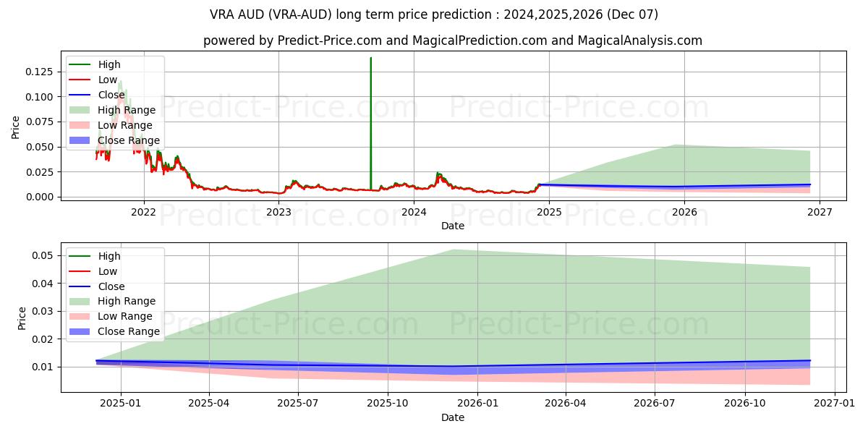Click the 2022 tick label on top chart
This screenshot has width=868, height=434.
(x=143, y=212)
